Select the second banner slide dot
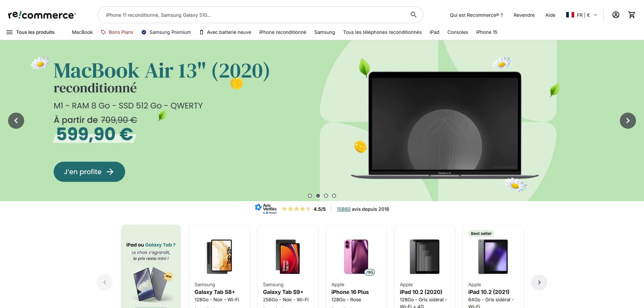Screen dimensions: 644x308 (x=318, y=196)
